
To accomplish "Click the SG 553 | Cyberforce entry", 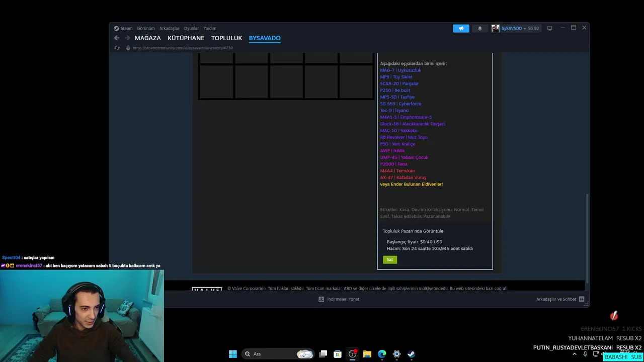I will (400, 104).
